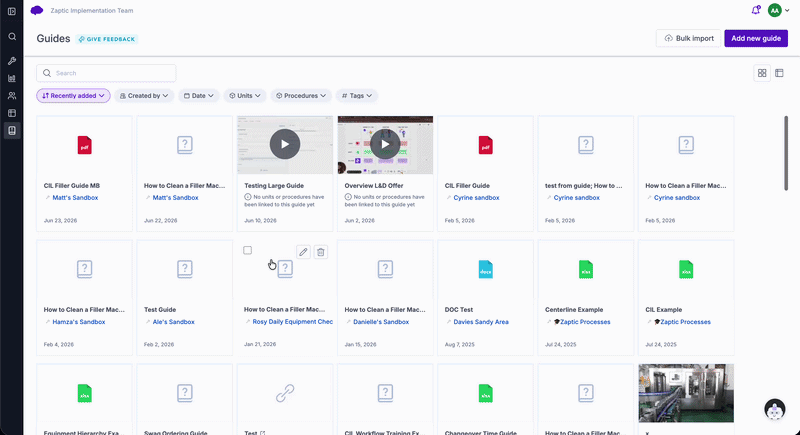This screenshot has width=800, height=435.
Task: Open the CIL Example xlsx icon
Action: 686,269
